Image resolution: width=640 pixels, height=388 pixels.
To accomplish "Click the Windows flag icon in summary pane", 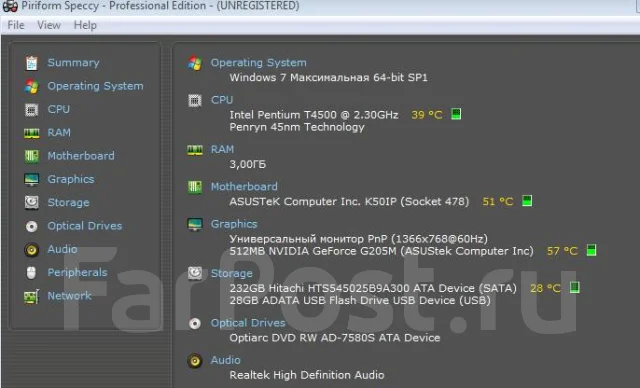I will coord(195,63).
